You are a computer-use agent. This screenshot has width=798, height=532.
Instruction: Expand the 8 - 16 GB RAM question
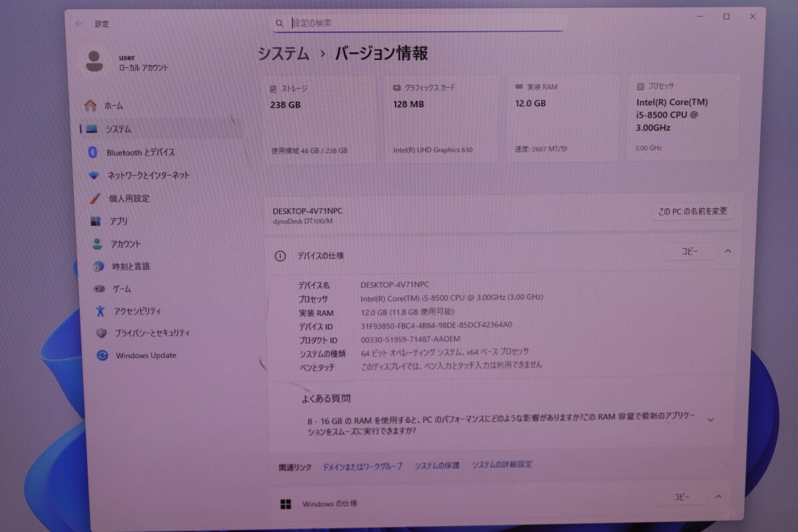710,420
